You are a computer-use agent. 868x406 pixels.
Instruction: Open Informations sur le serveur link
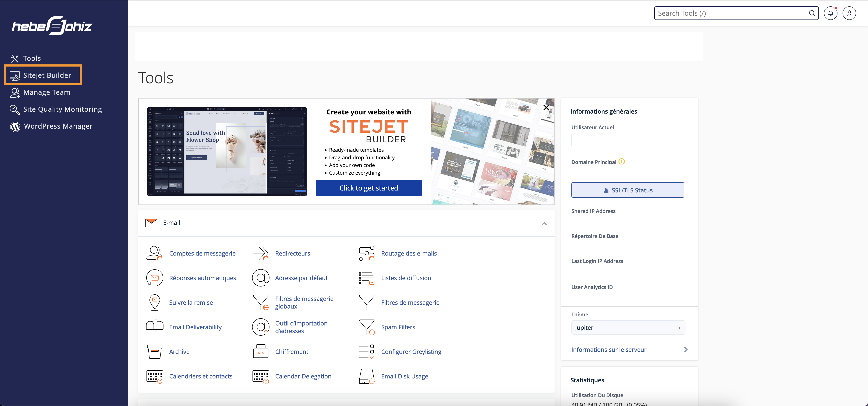[x=608, y=349]
